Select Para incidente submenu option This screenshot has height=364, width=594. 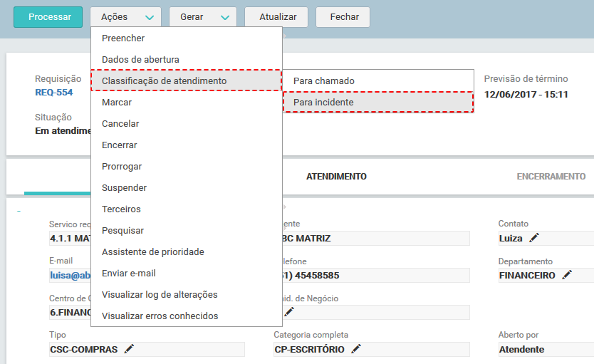tap(378, 103)
